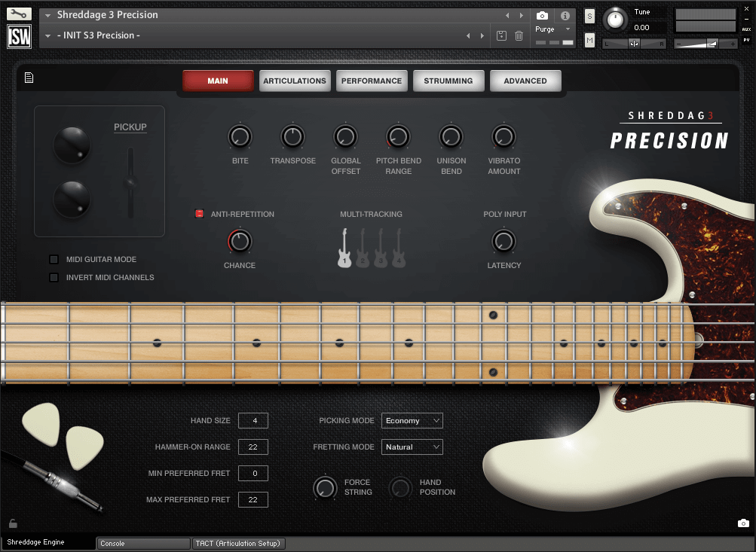The image size is (756, 552).
Task: Enable Invert MIDI Channels
Action: pyautogui.click(x=54, y=277)
